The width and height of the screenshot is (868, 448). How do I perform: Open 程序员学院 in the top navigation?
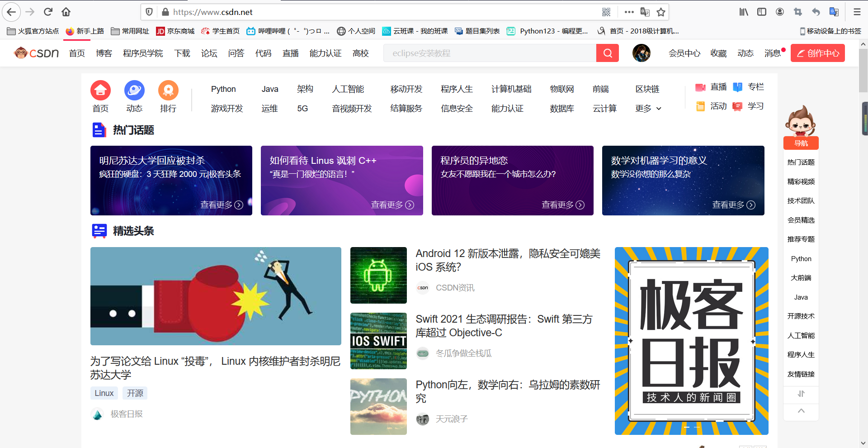[143, 53]
